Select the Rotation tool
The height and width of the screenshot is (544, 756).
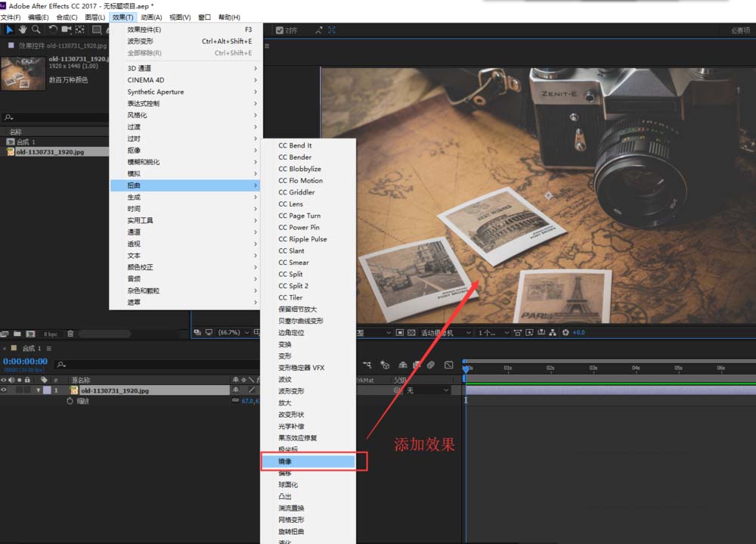53,30
